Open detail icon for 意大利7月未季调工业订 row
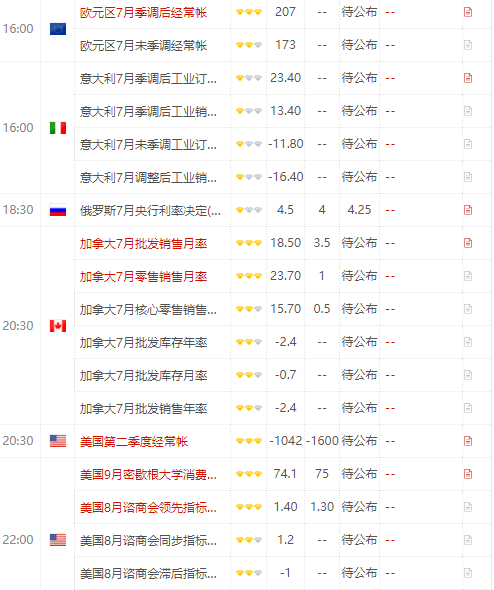494x590 pixels. 468,144
